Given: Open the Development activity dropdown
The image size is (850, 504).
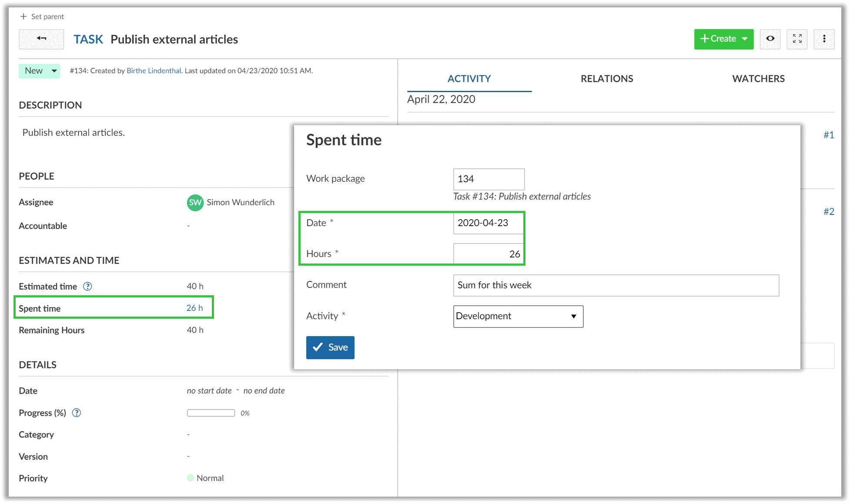Looking at the screenshot, I should 518,316.
